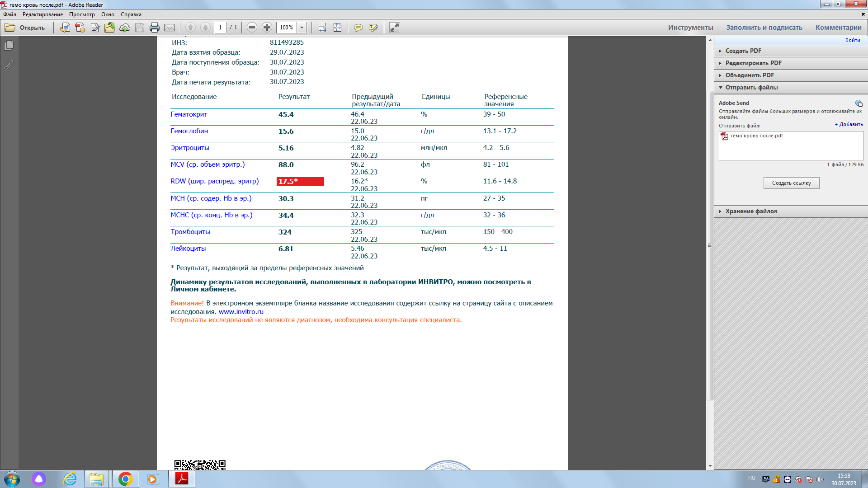The width and height of the screenshot is (868, 488).
Task: Click the send file folder-arrow icon
Action: click(x=110, y=28)
